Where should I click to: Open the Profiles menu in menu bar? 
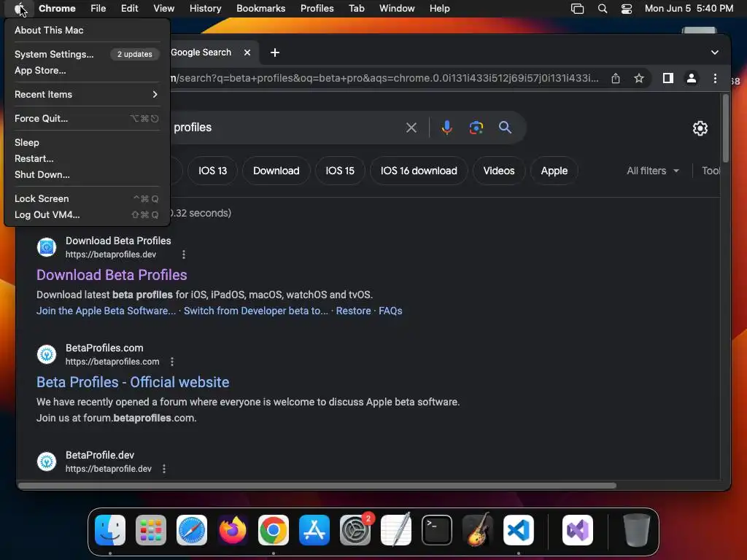point(317,9)
